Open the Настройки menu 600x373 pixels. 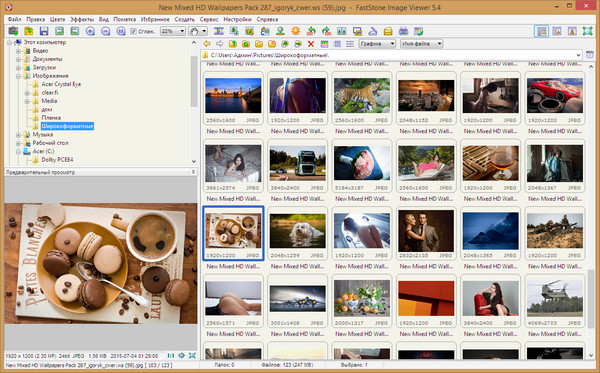point(237,19)
